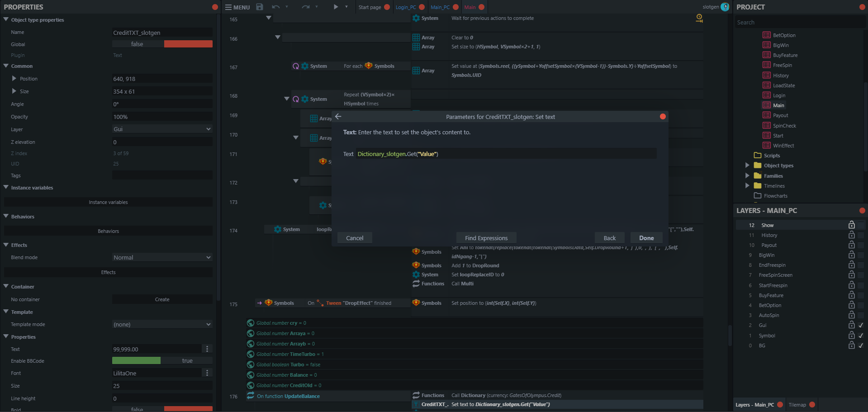Screen dimensions: 868x412
Task: Open the slotgen user account icon
Action: click(x=725, y=7)
